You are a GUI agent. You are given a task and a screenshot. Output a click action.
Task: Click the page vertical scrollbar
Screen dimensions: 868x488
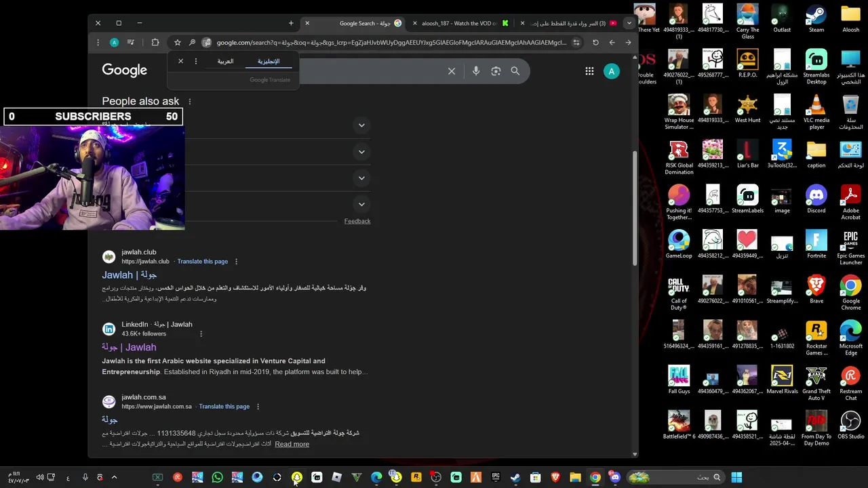pos(635,208)
